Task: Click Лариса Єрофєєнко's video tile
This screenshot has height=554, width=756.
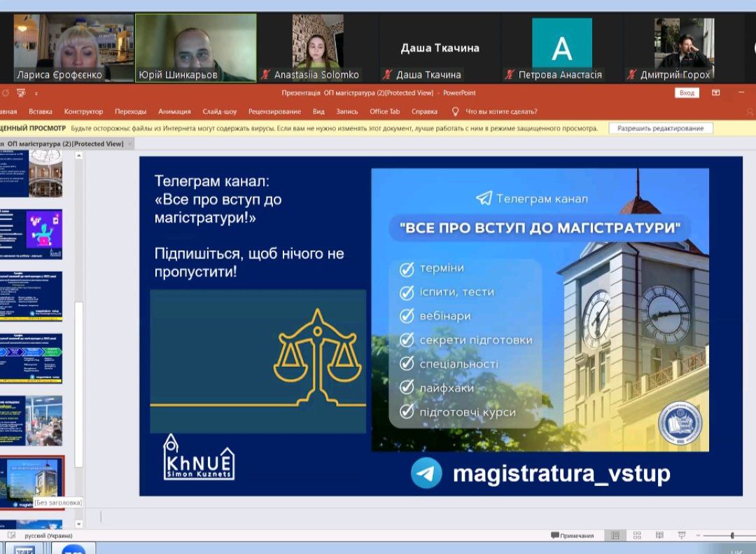Action: 73,48
